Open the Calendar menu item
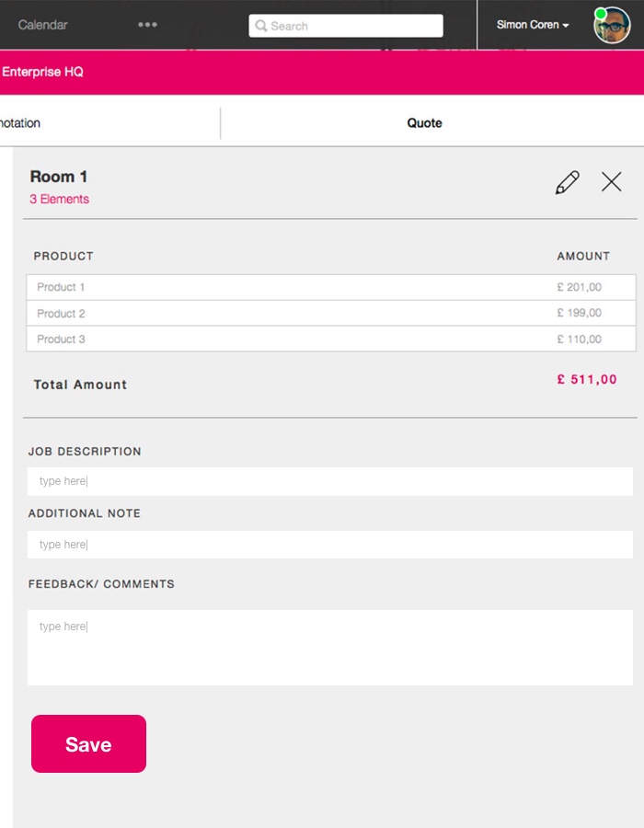The height and width of the screenshot is (828, 644). point(42,25)
